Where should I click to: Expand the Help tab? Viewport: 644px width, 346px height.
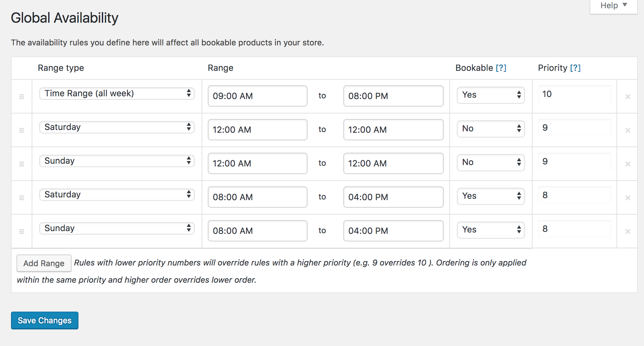(614, 6)
